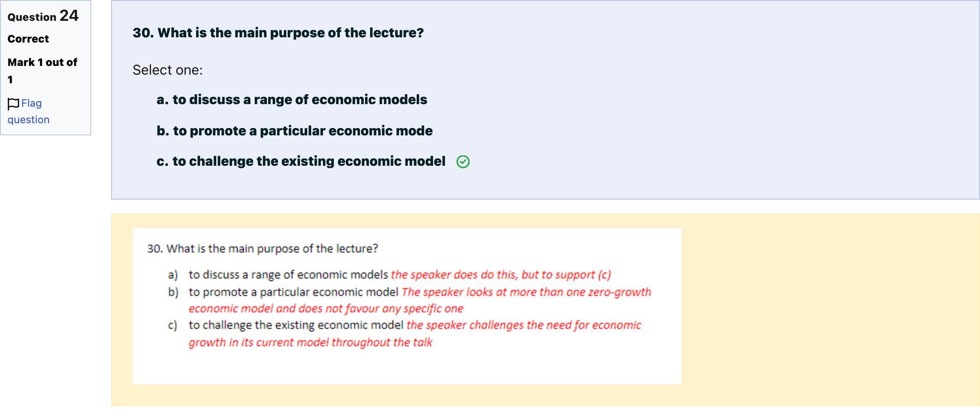Viewport: 980px width, 420px height.
Task: Click feedback item b) letter marker
Action: [173, 292]
